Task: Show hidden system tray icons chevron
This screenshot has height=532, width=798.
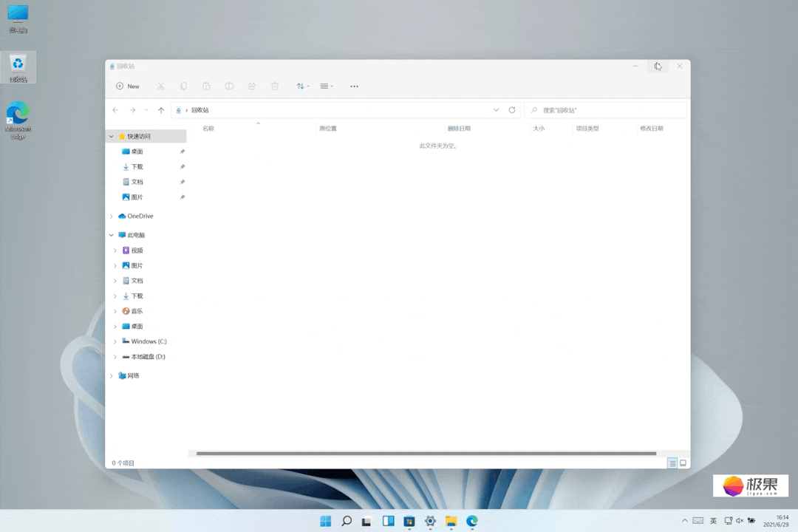Action: click(x=684, y=521)
